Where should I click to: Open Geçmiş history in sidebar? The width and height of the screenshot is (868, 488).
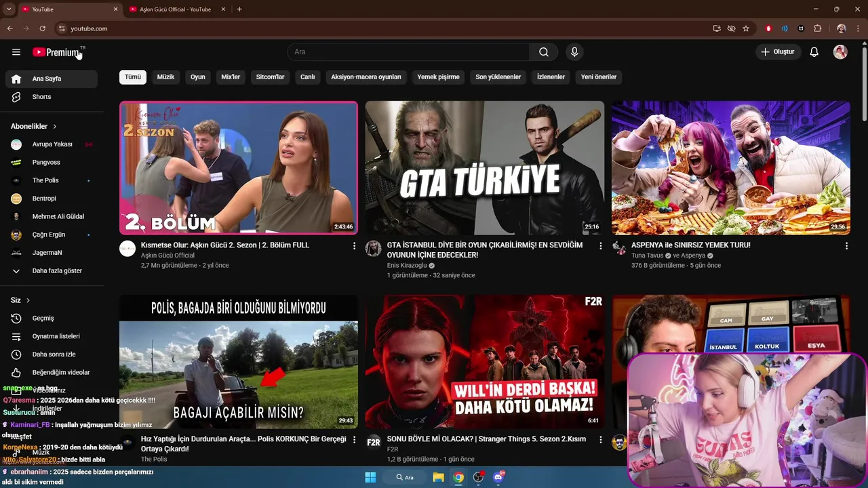tap(52, 319)
